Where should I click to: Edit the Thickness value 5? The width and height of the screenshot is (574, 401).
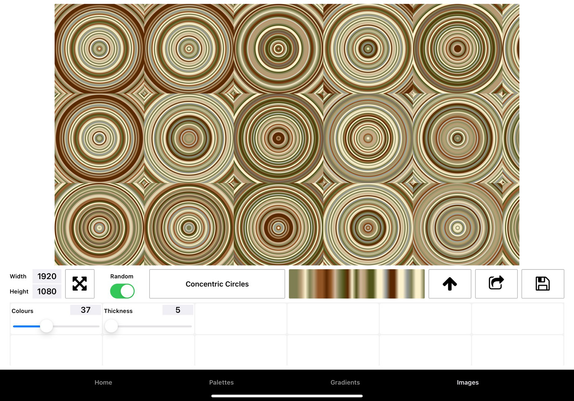tap(178, 310)
